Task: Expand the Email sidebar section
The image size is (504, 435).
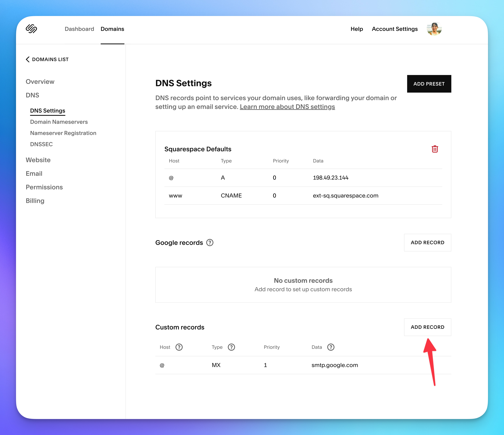Action: tap(34, 174)
